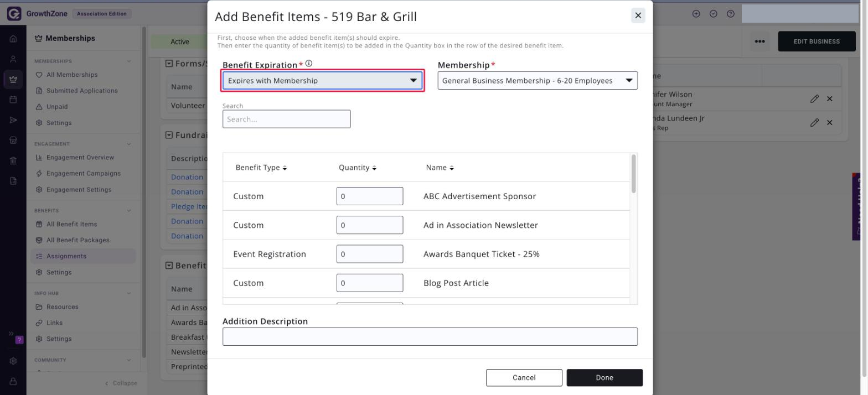
Task: Click the Cancel button
Action: (x=524, y=378)
